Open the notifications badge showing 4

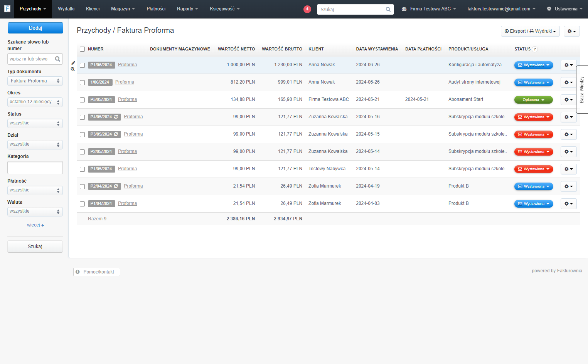pyautogui.click(x=307, y=9)
